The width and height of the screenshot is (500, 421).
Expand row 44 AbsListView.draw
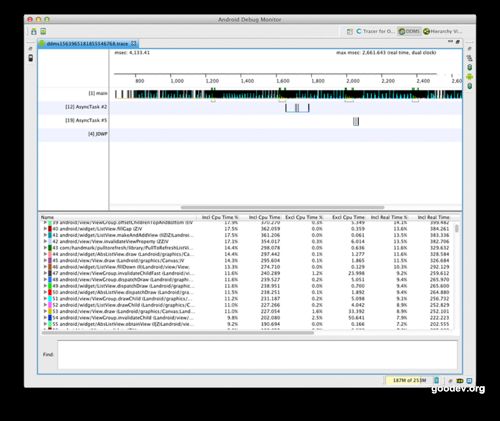(x=45, y=254)
